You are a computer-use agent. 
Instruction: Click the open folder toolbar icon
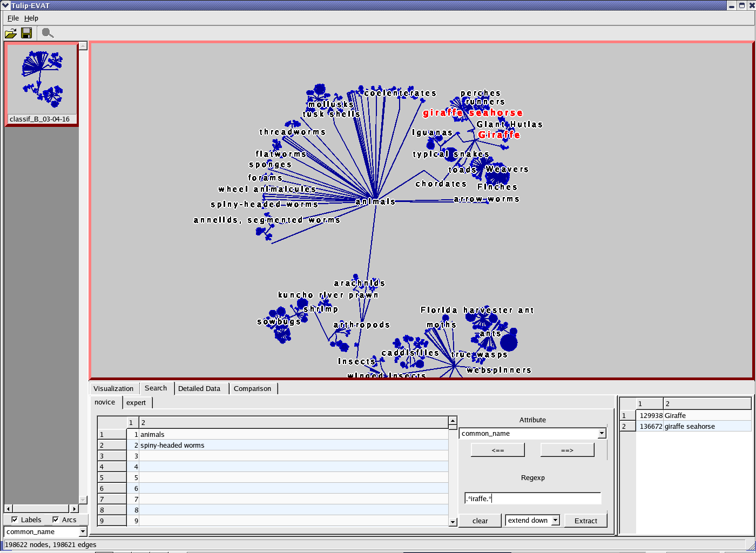tap(10, 33)
